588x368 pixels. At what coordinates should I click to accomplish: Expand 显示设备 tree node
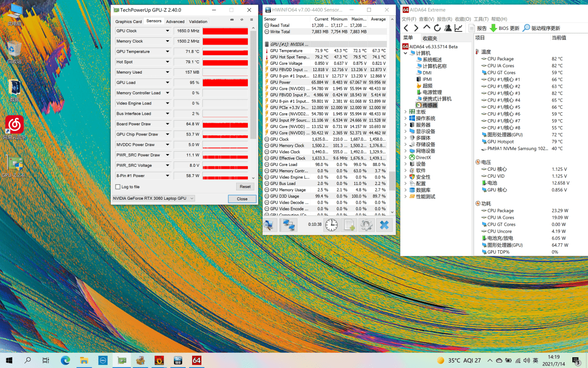[406, 131]
